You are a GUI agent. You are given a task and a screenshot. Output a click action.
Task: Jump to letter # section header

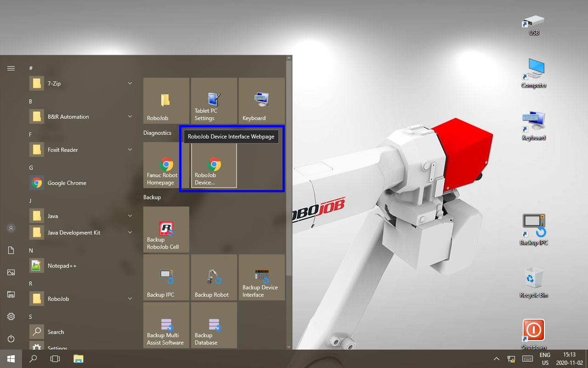point(31,68)
